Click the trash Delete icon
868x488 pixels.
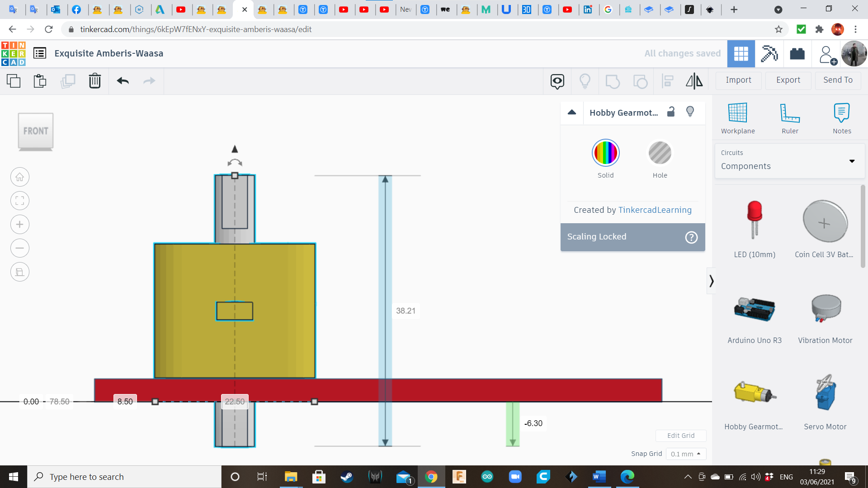coord(95,81)
